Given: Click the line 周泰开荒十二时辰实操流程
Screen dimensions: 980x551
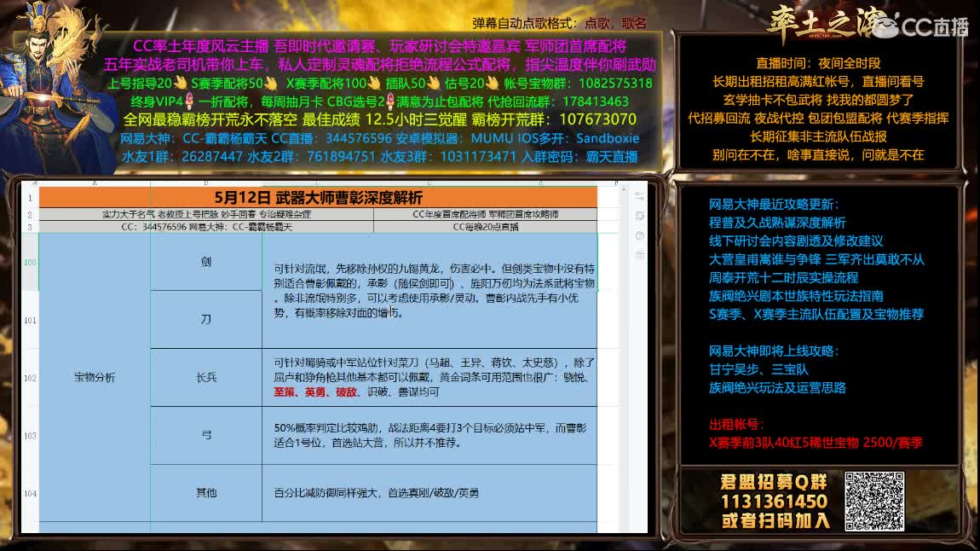Looking at the screenshot, I should 783,277.
